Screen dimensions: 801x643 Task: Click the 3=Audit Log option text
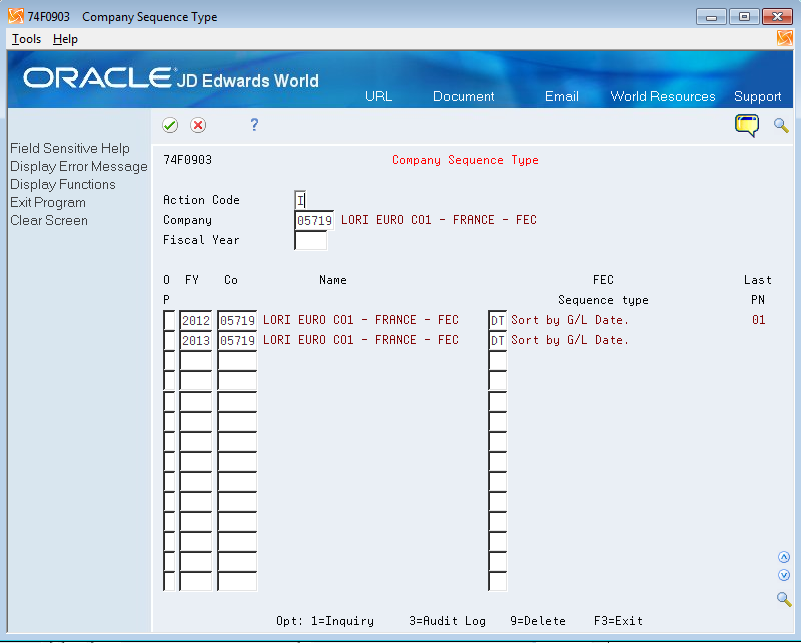pyautogui.click(x=447, y=621)
